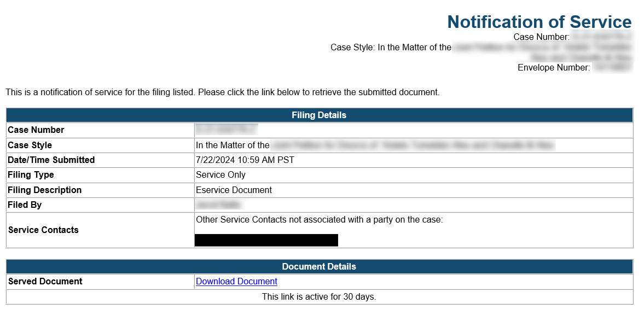Select the Filing Type row label
Viewport: 644px width, 315px height.
[x=31, y=175]
